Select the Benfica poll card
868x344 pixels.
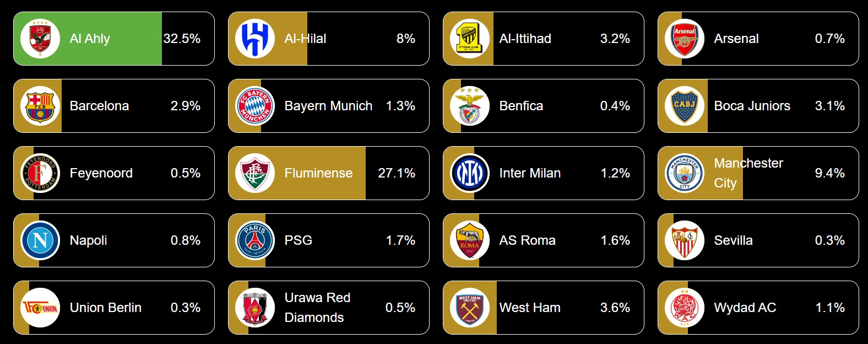pyautogui.click(x=544, y=106)
